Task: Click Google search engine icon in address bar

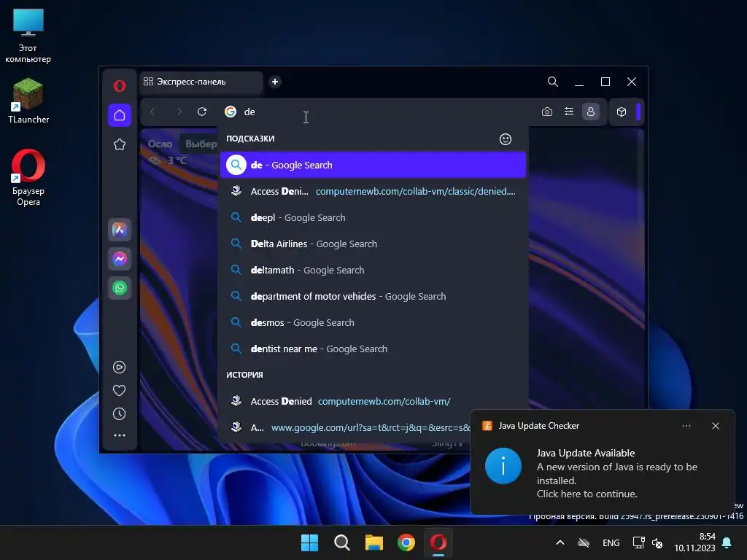Action: pos(231,112)
